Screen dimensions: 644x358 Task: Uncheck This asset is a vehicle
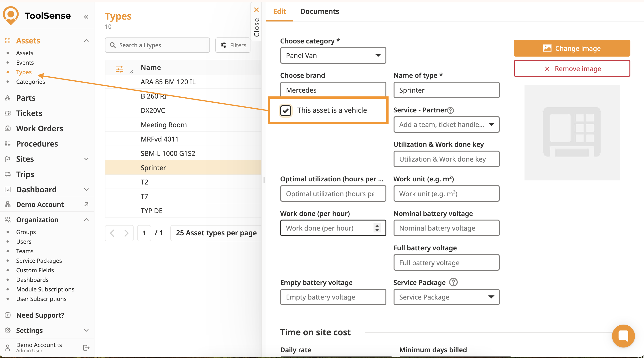click(x=286, y=110)
